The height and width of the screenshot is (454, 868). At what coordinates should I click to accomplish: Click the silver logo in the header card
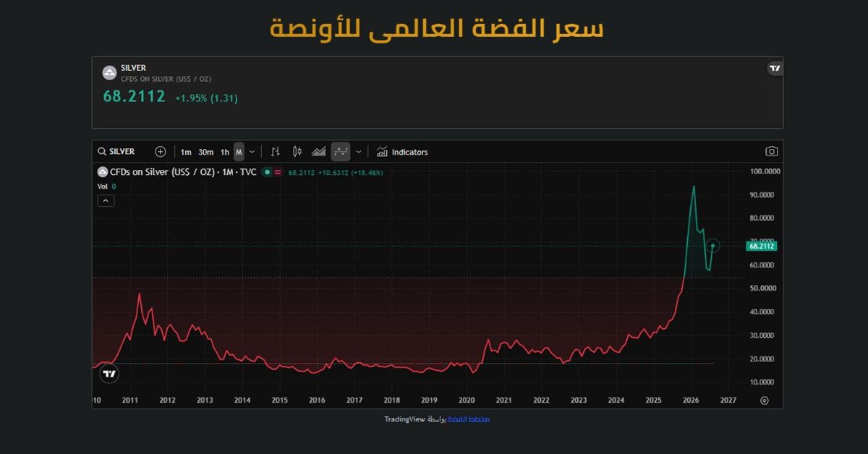(109, 72)
